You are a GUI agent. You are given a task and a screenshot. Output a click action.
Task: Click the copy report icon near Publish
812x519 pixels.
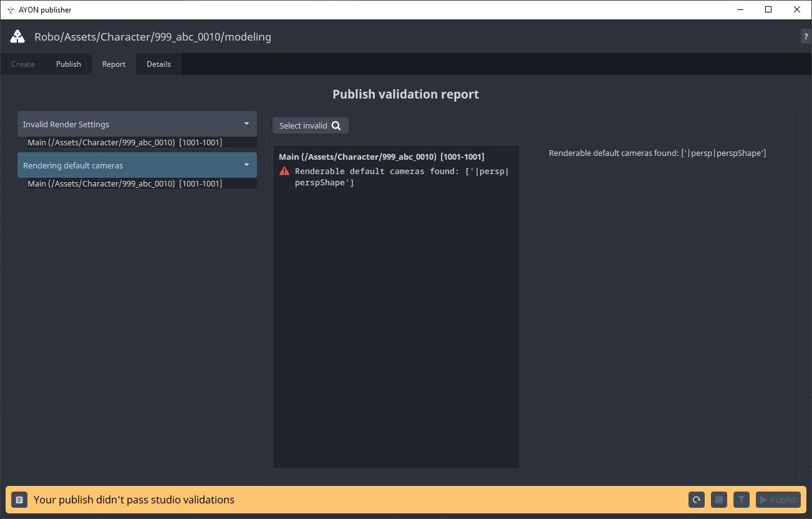(x=719, y=500)
